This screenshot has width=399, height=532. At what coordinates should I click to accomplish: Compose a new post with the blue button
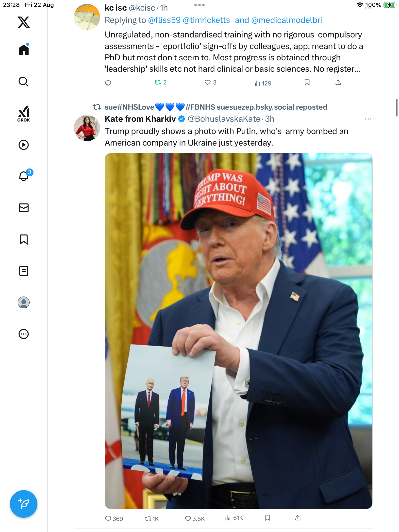[24, 504]
